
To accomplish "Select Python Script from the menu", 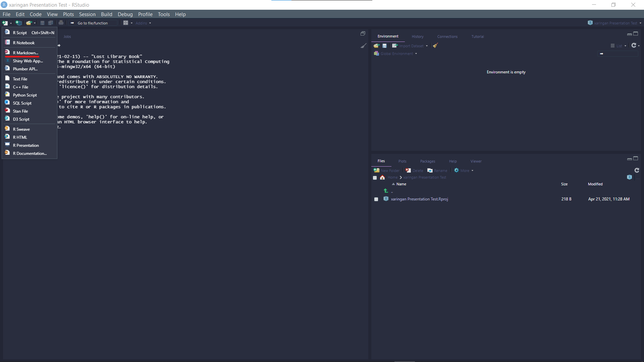I will click(x=30, y=95).
